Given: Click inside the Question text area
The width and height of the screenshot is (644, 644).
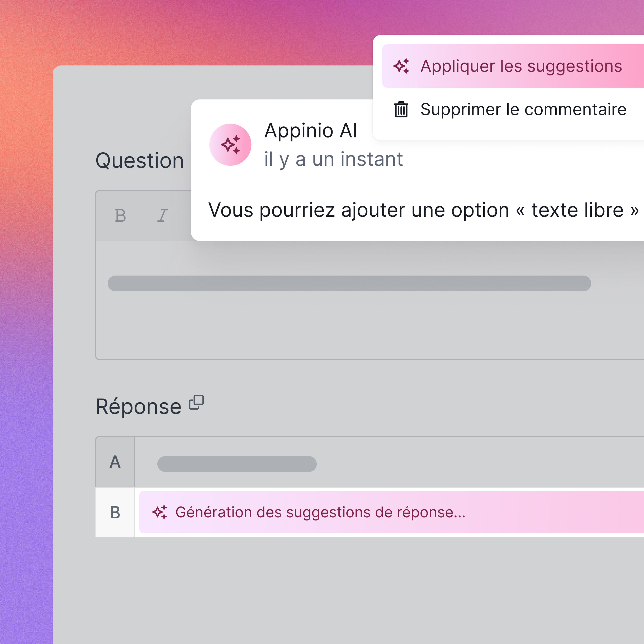Looking at the screenshot, I should [x=333, y=327].
